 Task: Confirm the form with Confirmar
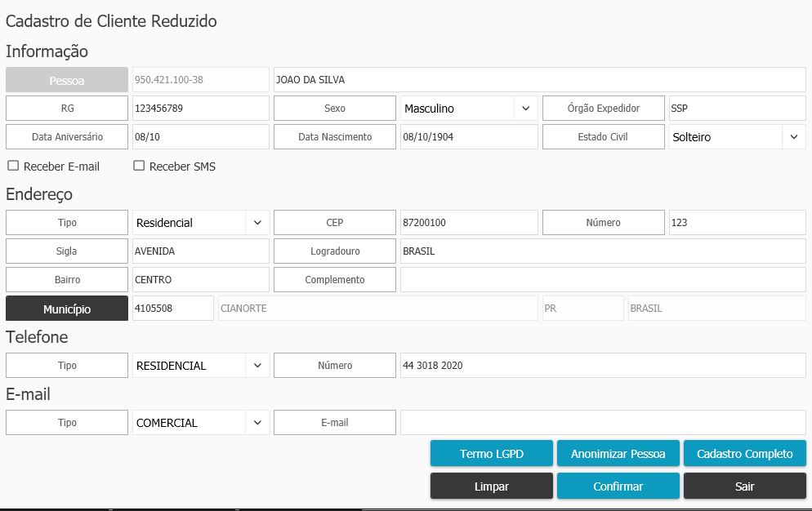[618, 487]
